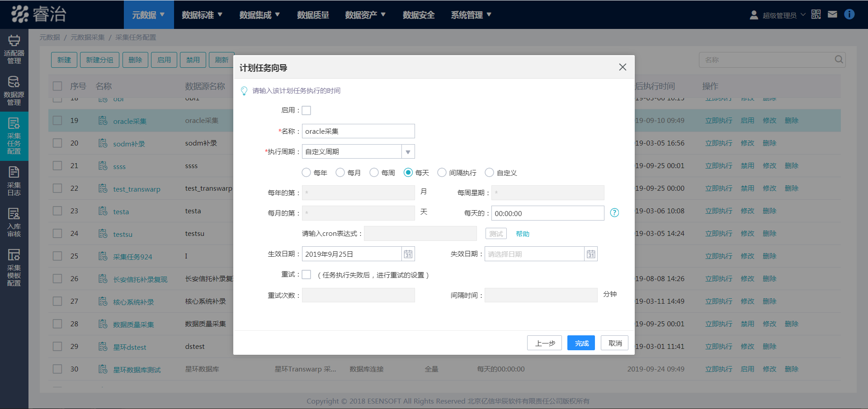Open the 入库审核 sidebar icon
The image size is (868, 409).
[14, 222]
